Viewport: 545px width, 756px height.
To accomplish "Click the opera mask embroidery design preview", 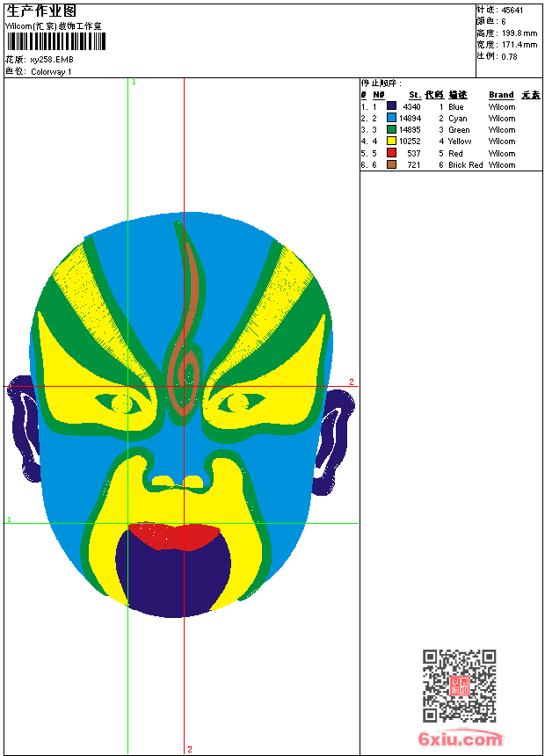I will (x=181, y=415).
